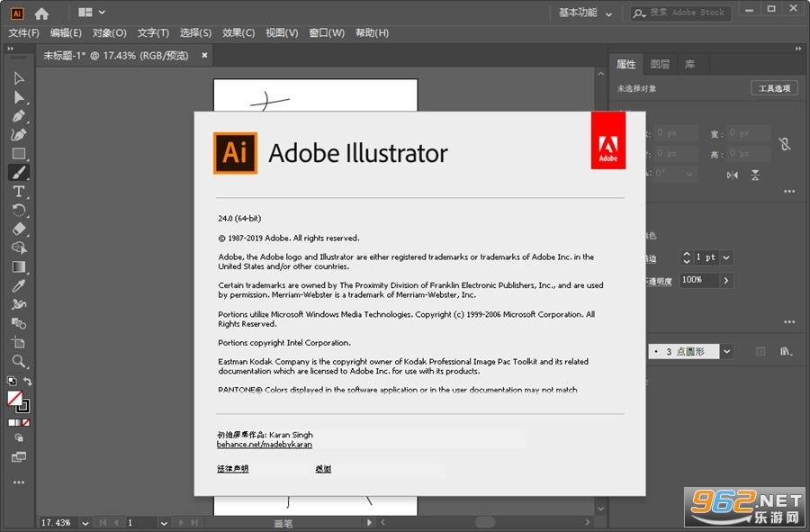Select the Blend tool
This screenshot has width=810, height=532.
point(19,323)
